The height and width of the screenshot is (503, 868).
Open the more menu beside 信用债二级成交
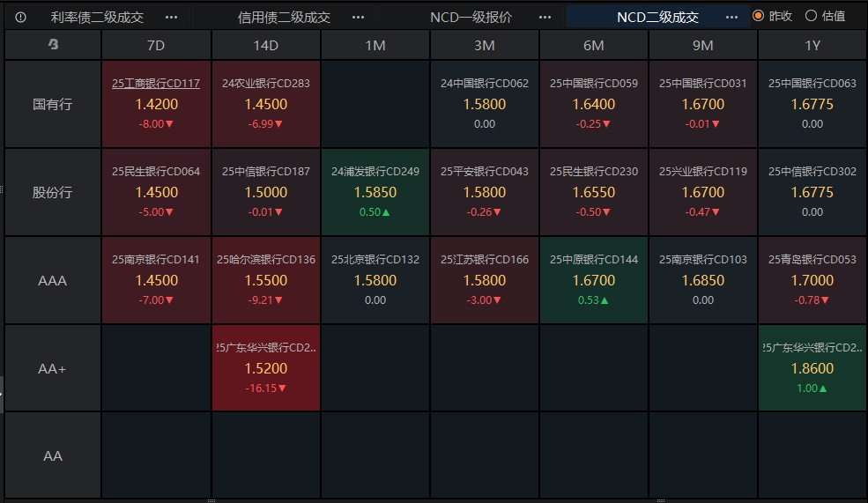[x=358, y=17]
